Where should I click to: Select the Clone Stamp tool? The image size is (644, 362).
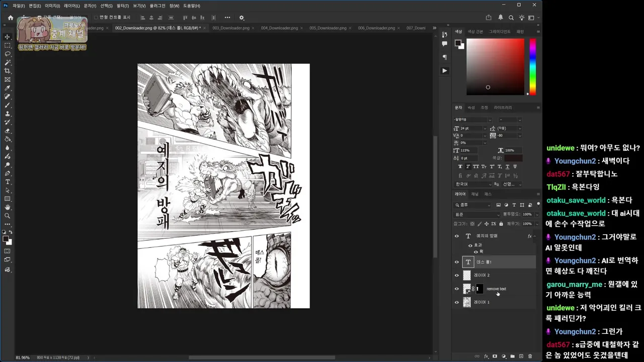8,114
